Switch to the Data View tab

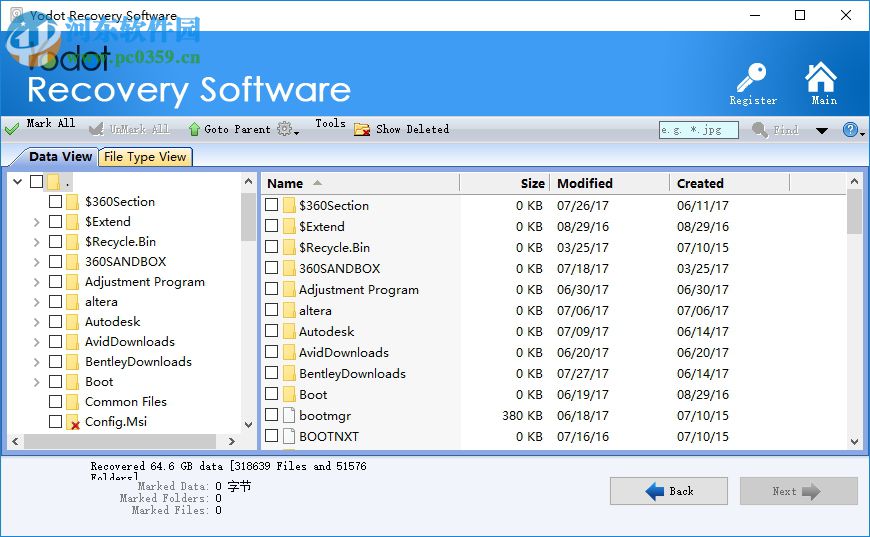(x=60, y=157)
